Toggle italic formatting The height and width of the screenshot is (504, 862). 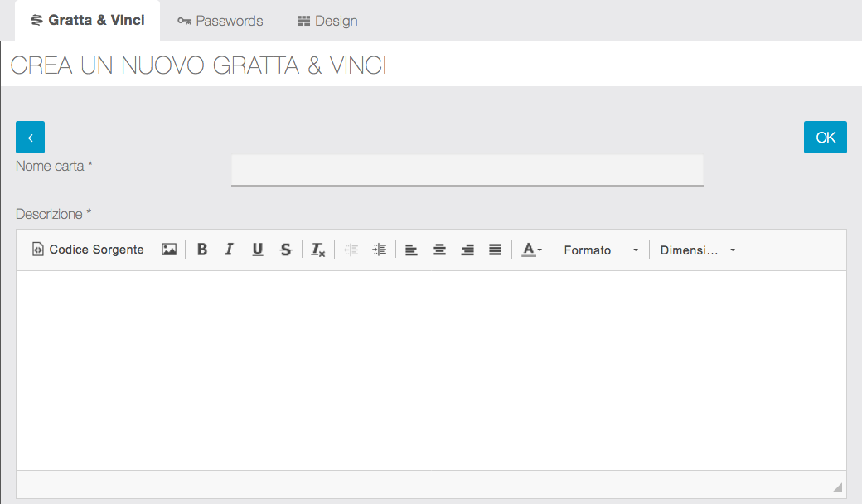[x=230, y=250]
